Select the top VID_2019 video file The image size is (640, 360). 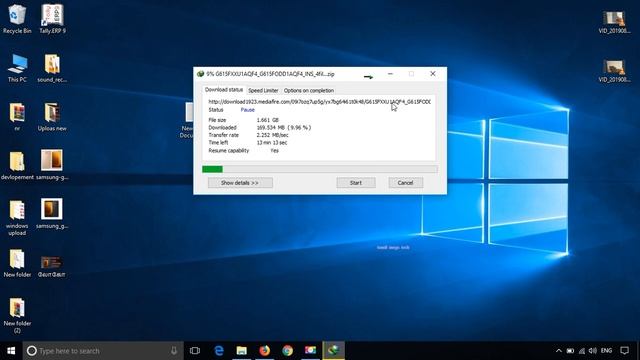614,22
